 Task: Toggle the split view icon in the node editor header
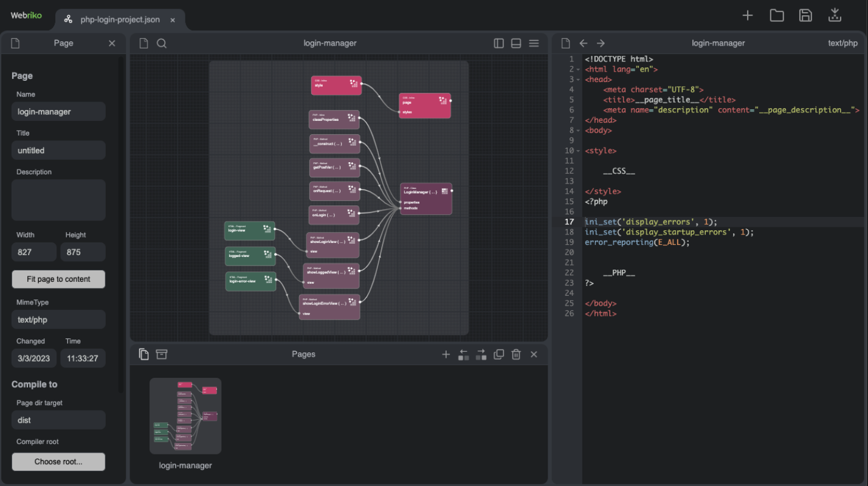point(498,43)
